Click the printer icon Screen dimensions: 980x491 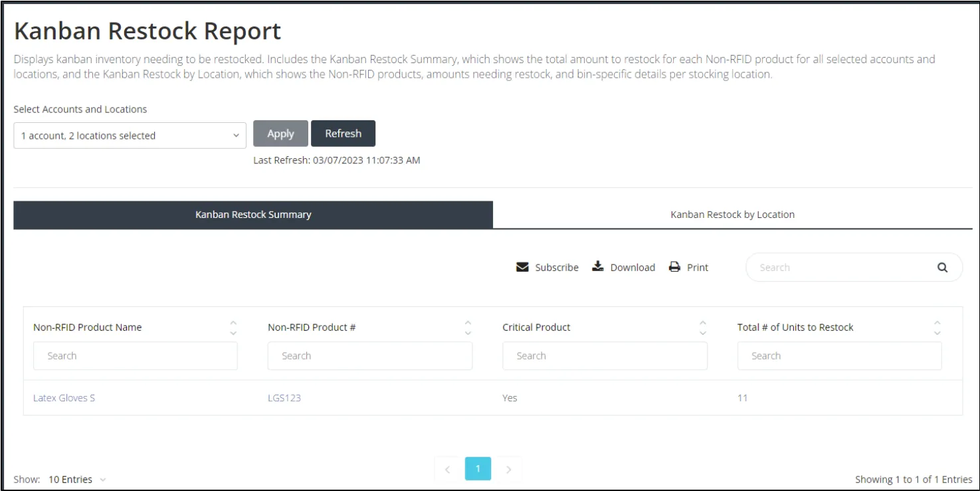point(675,267)
